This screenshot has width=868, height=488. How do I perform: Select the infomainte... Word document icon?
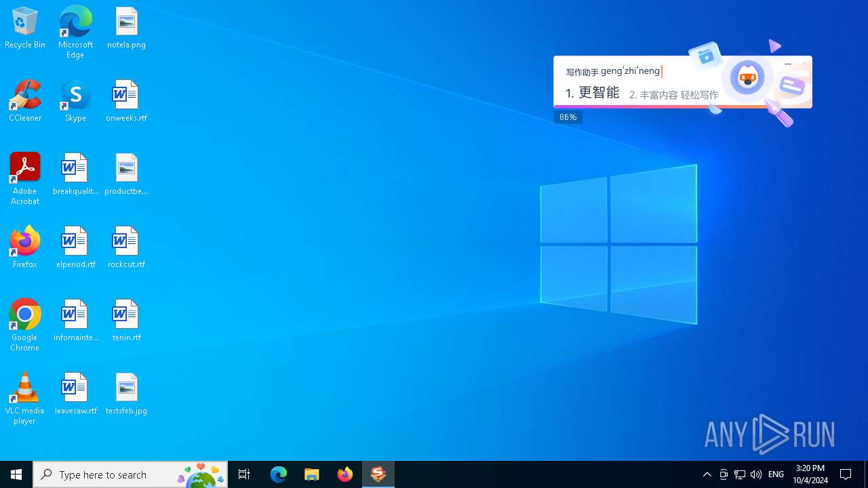tap(75, 321)
